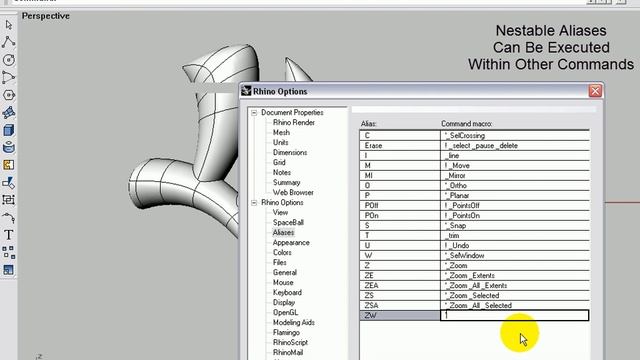Open the SpaceBall options page
640x360 pixels.
pyautogui.click(x=288, y=222)
